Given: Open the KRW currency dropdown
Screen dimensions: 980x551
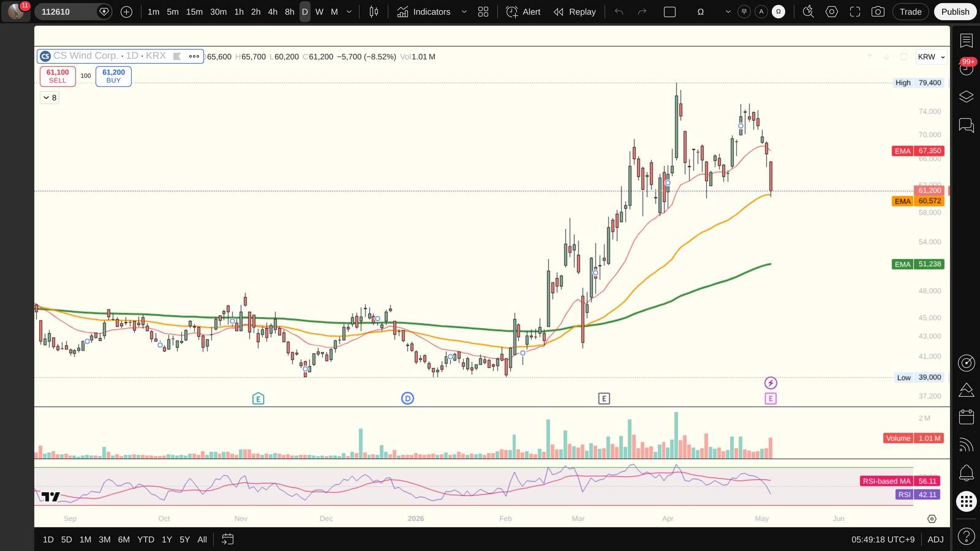Looking at the screenshot, I should coord(931,57).
